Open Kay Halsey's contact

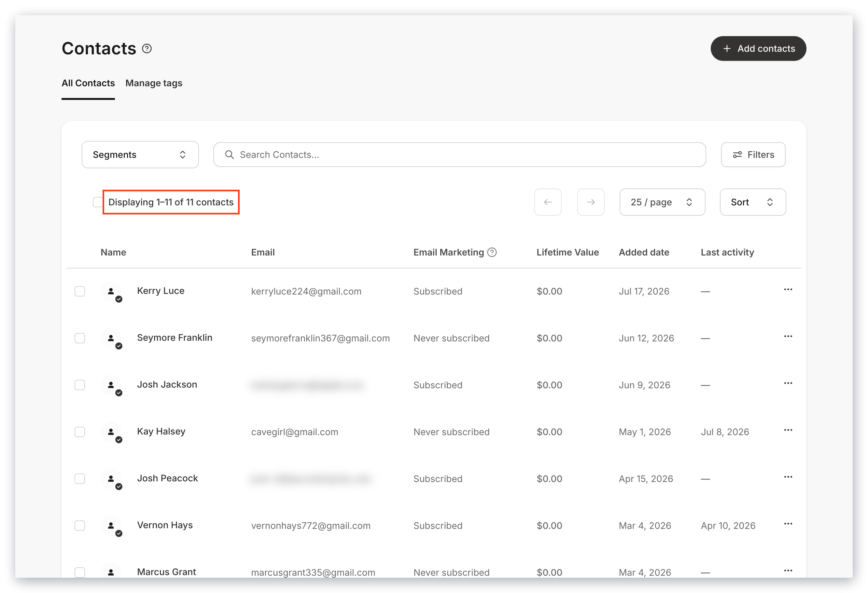[161, 431]
